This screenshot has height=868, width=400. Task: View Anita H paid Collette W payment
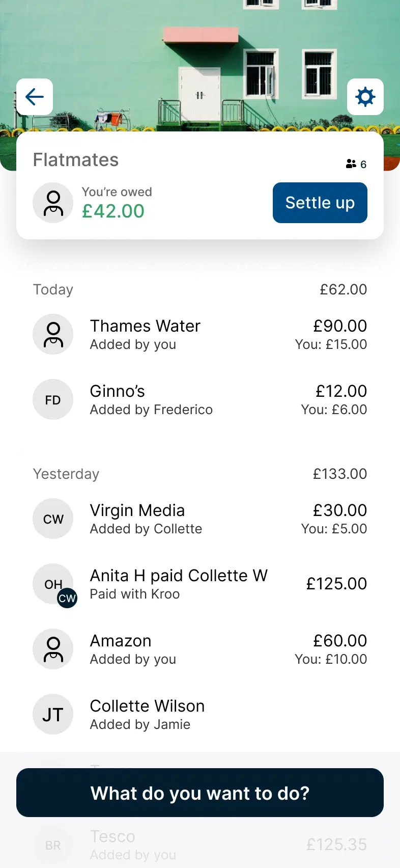(200, 584)
